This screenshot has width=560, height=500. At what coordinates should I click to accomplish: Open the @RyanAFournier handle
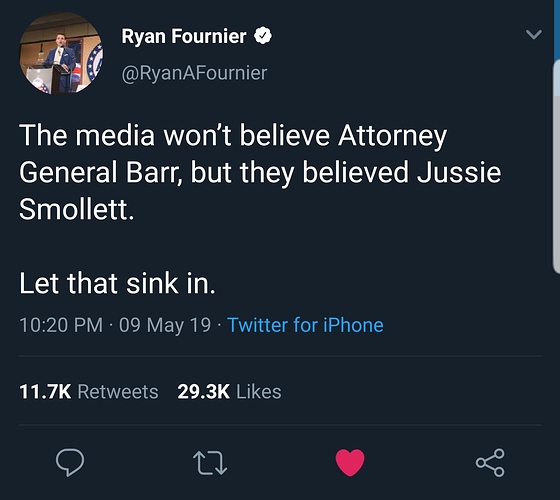click(x=194, y=73)
